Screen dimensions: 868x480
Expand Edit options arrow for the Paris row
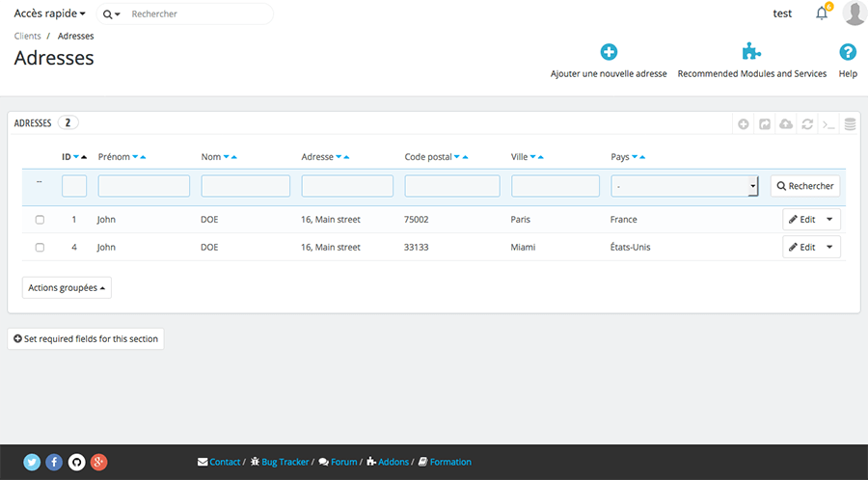pyautogui.click(x=829, y=220)
